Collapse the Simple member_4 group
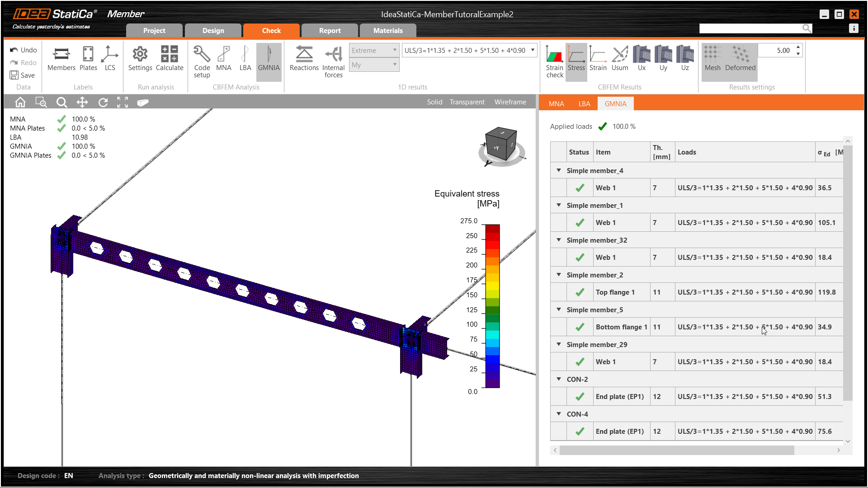 click(x=559, y=170)
